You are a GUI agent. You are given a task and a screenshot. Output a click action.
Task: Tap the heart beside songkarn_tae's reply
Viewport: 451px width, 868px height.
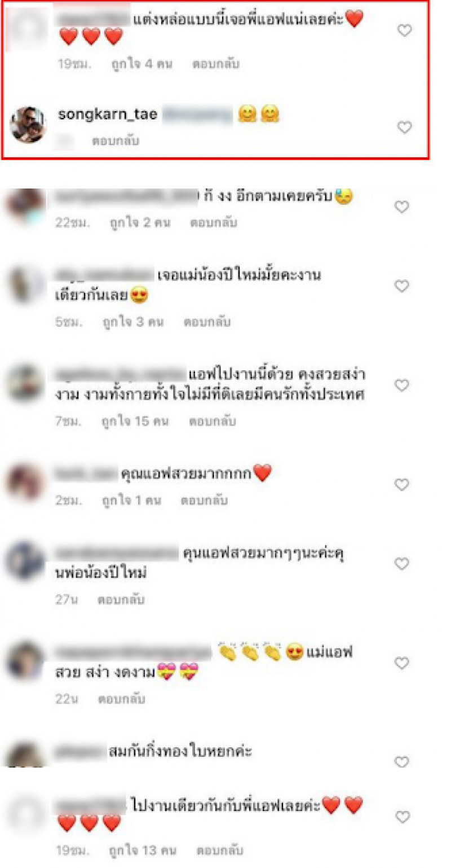(x=405, y=128)
